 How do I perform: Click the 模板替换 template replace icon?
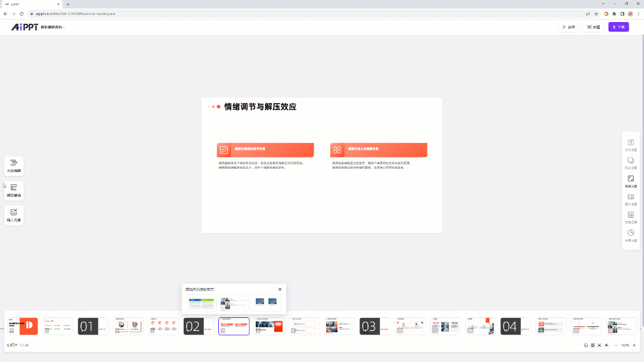(x=14, y=190)
